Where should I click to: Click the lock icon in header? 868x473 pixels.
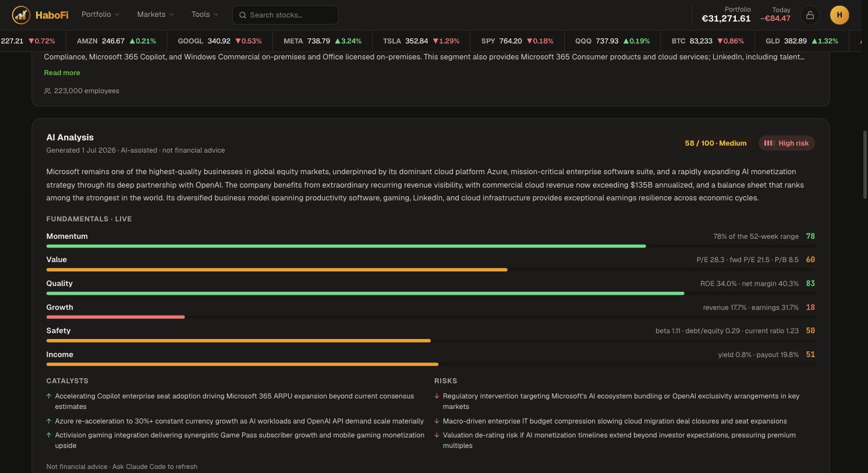point(810,15)
